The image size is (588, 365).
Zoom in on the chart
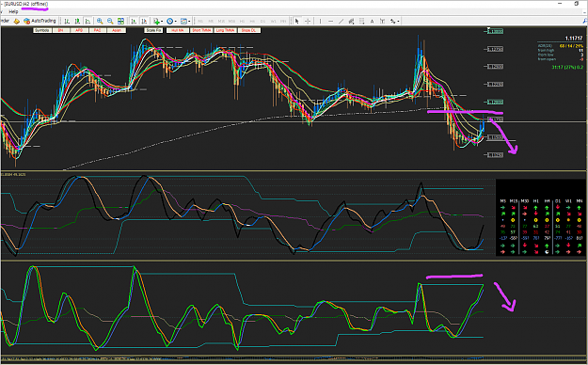click(x=100, y=21)
